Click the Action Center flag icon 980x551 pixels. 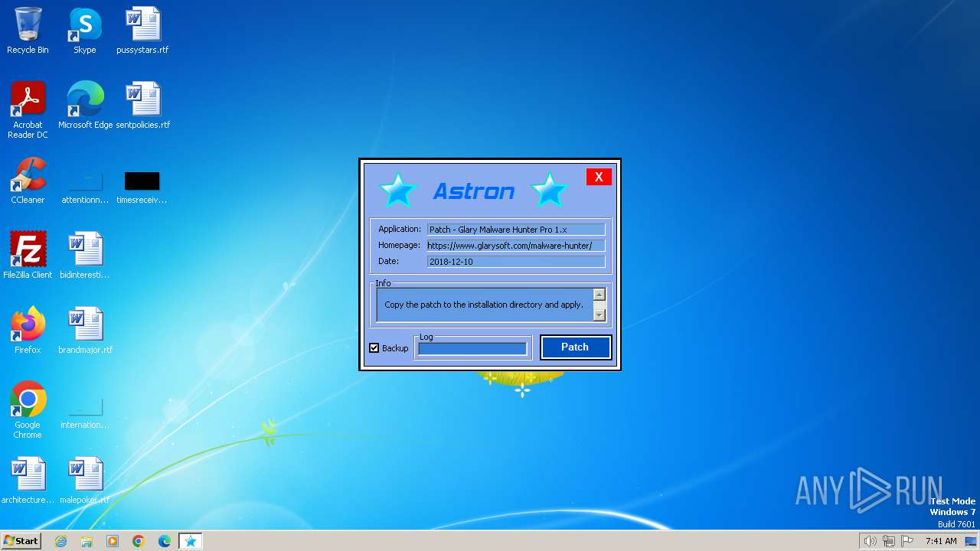coord(907,541)
